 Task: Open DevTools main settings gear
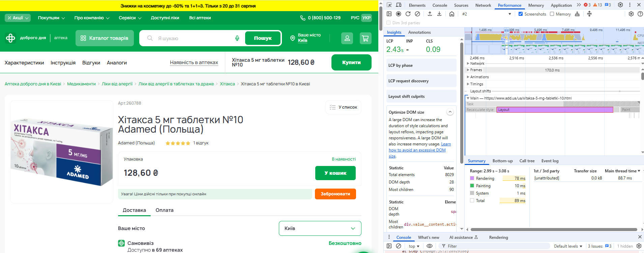point(620,5)
